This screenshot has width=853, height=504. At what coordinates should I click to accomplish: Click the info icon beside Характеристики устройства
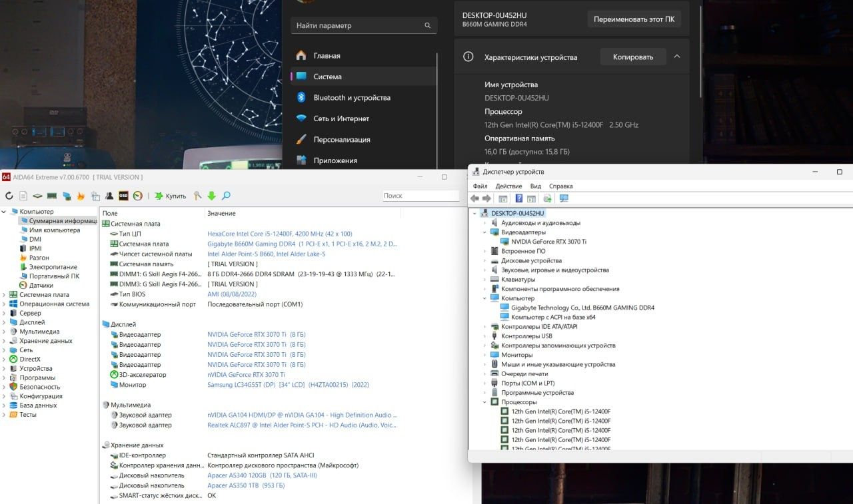(468, 57)
